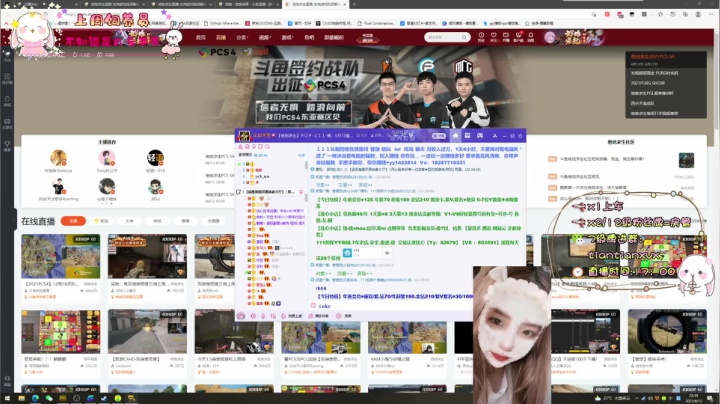This screenshot has height=404, width=720.
Task: Click first icon in Douyu left sidebar
Action: click(7, 56)
